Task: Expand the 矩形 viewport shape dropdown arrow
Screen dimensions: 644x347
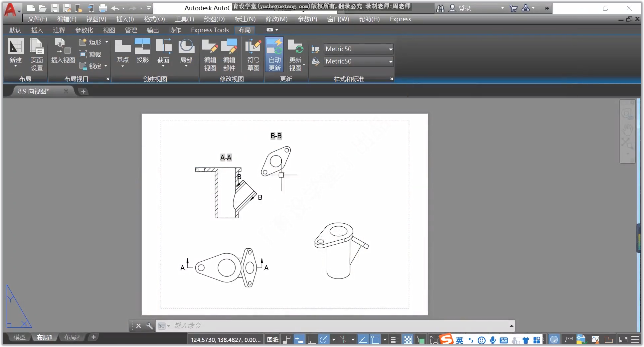Action: 107,42
